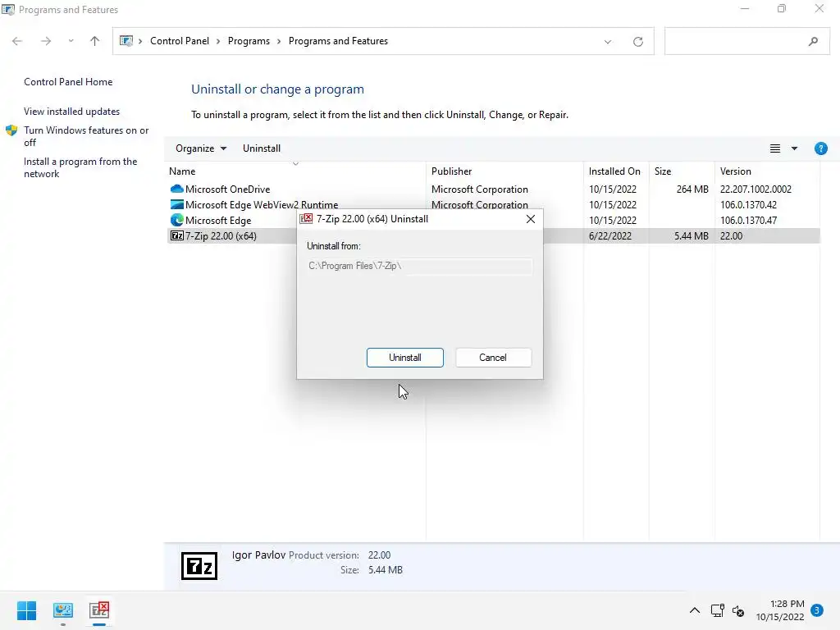Screen dimensions: 840x630
Task: Show hidden tray icons chevron
Action: (694, 610)
